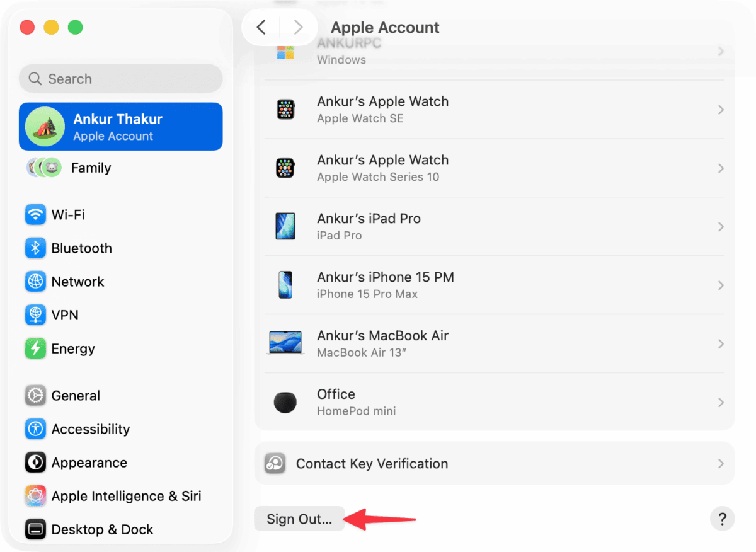This screenshot has width=756, height=552.
Task: Click 'Apple Account' window title
Action: (386, 27)
